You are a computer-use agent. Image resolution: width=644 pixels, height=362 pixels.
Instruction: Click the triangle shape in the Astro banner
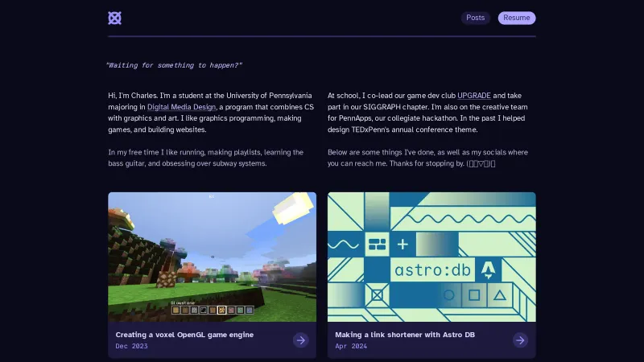pyautogui.click(x=500, y=295)
